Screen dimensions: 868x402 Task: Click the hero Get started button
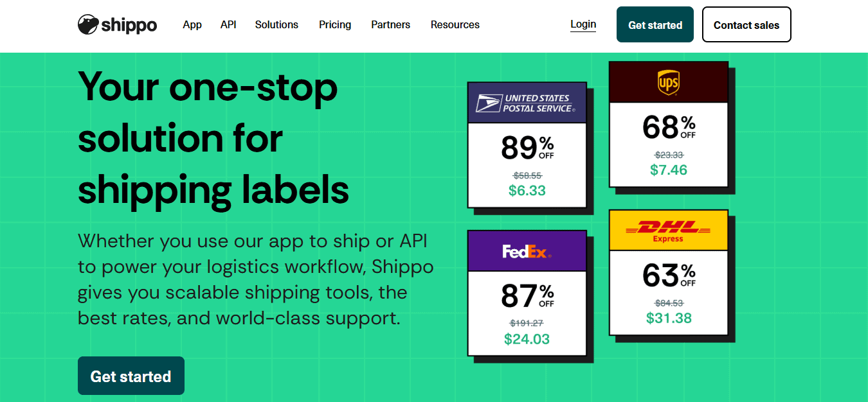(131, 376)
